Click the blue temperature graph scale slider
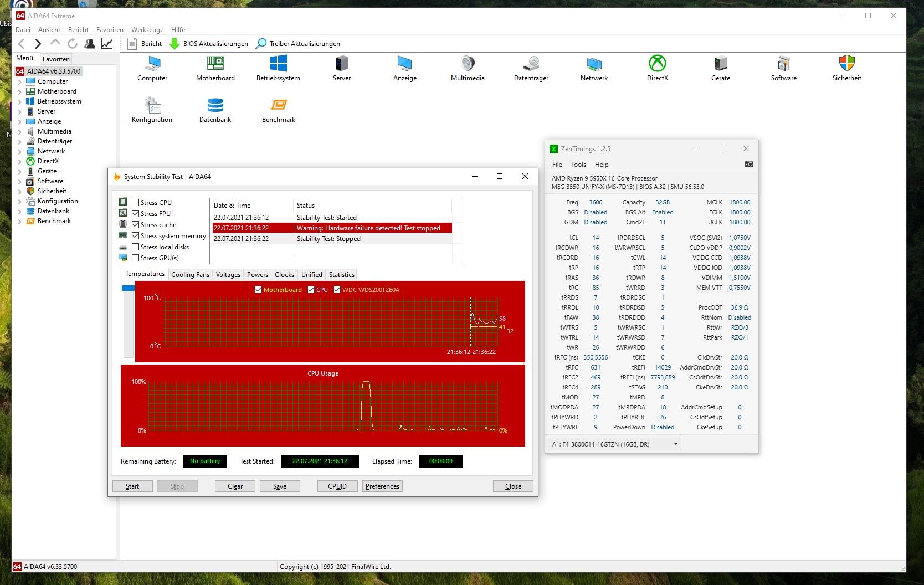 128,288
